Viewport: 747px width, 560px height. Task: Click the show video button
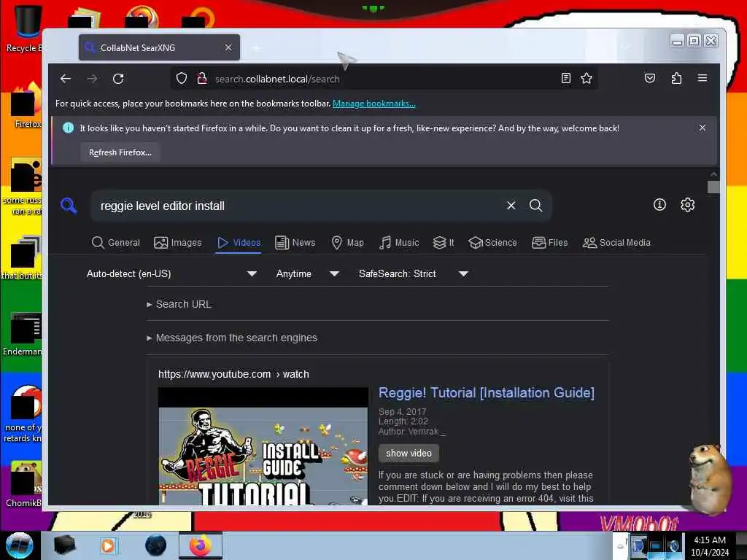pos(409,454)
